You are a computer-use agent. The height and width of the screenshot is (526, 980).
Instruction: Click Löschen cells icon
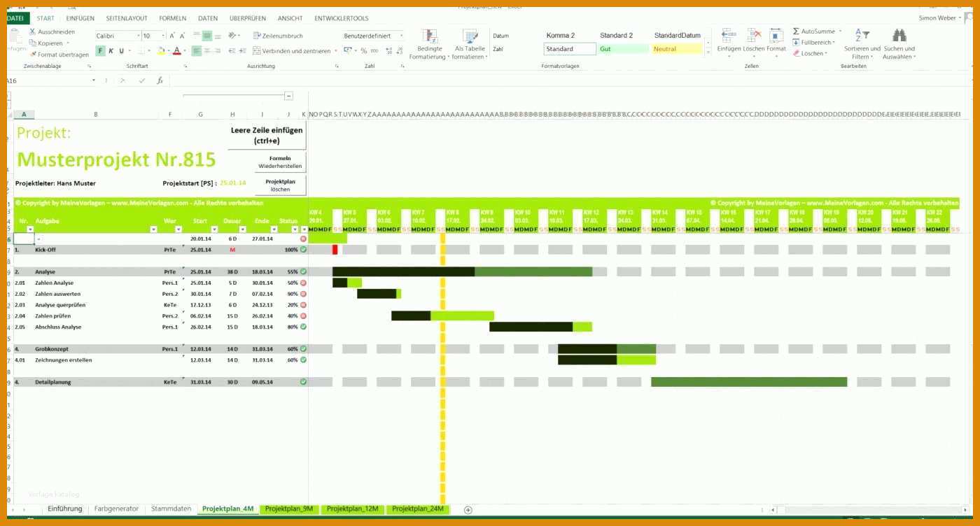click(754, 36)
